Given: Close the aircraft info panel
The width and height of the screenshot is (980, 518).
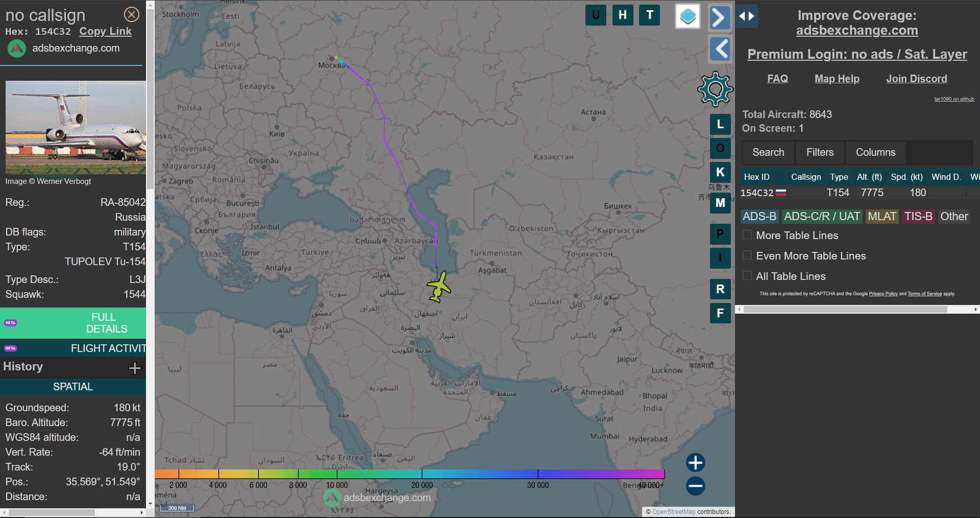Looking at the screenshot, I should 132,14.
